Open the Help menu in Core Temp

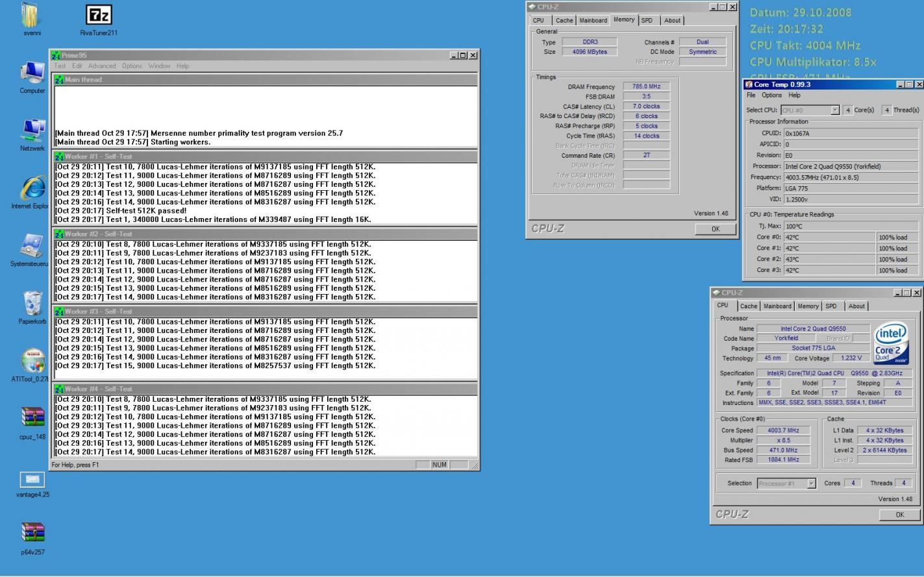coord(794,95)
